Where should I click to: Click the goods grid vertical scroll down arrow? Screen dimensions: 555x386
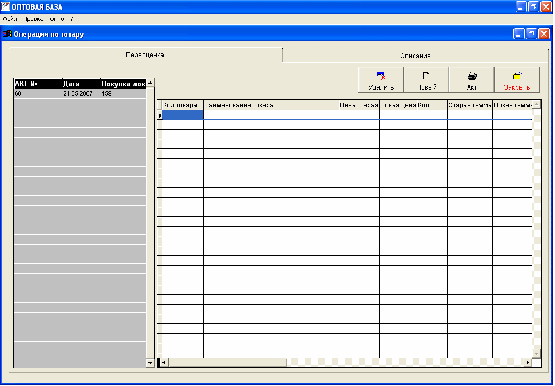pyautogui.click(x=537, y=354)
